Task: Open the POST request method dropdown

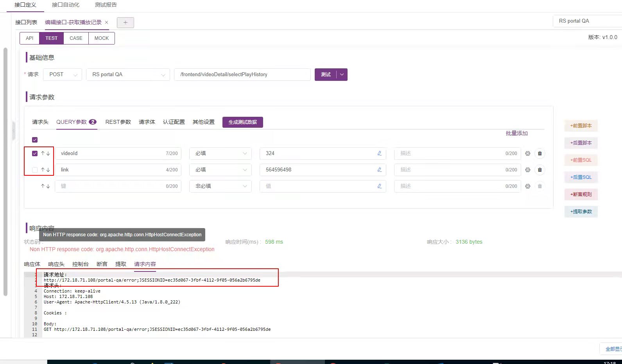Action: (x=63, y=75)
